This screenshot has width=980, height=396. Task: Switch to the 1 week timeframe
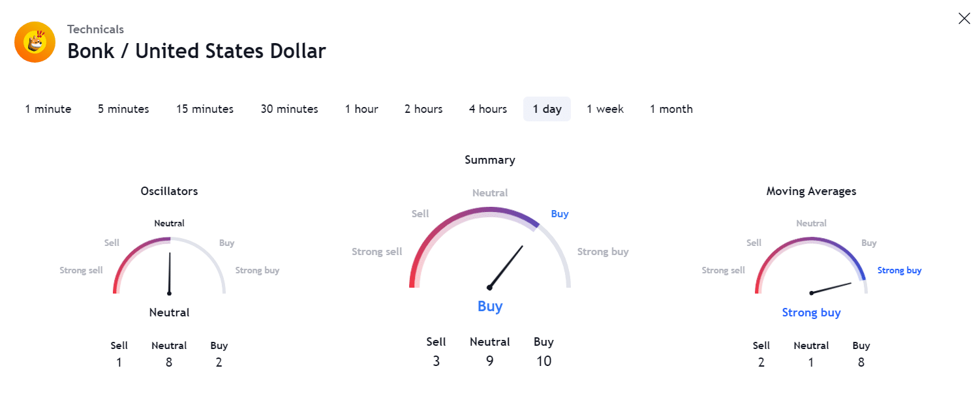pyautogui.click(x=605, y=109)
